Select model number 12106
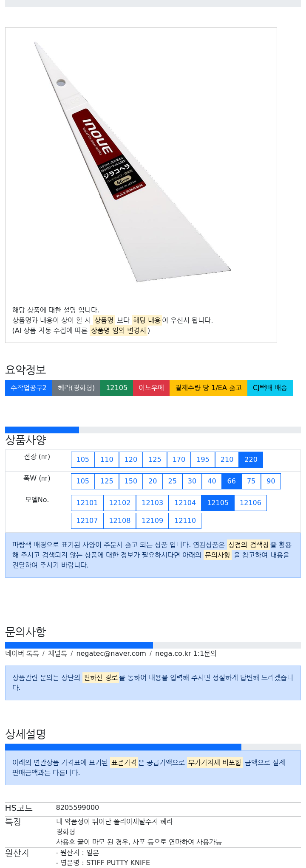Image resolution: width=306 pixels, height=868 pixels. click(x=250, y=503)
